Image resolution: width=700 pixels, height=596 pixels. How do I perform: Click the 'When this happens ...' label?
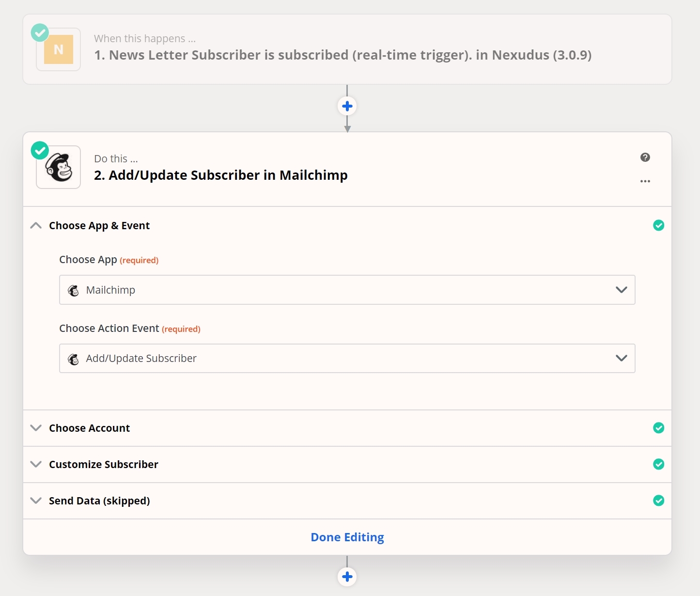[x=145, y=38]
